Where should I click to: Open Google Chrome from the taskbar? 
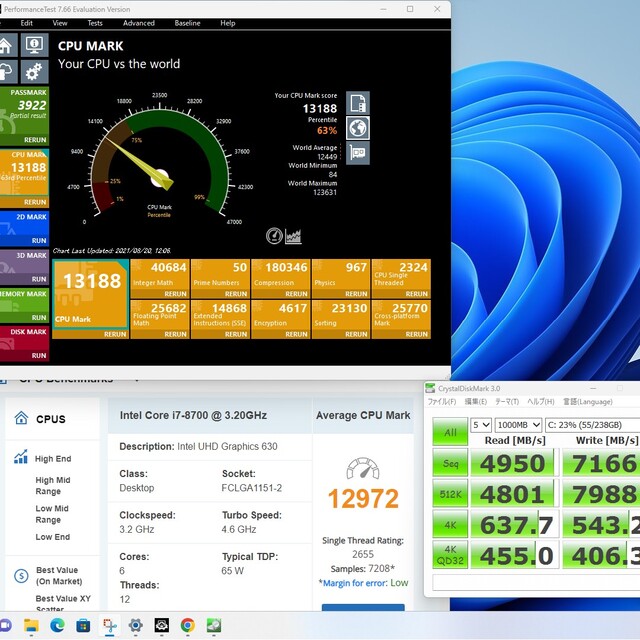tap(188, 625)
